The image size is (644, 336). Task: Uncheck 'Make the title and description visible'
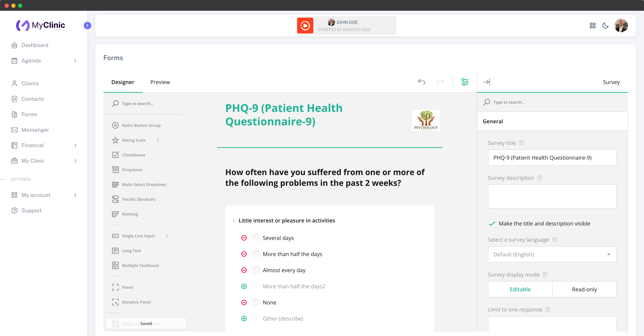click(x=492, y=223)
